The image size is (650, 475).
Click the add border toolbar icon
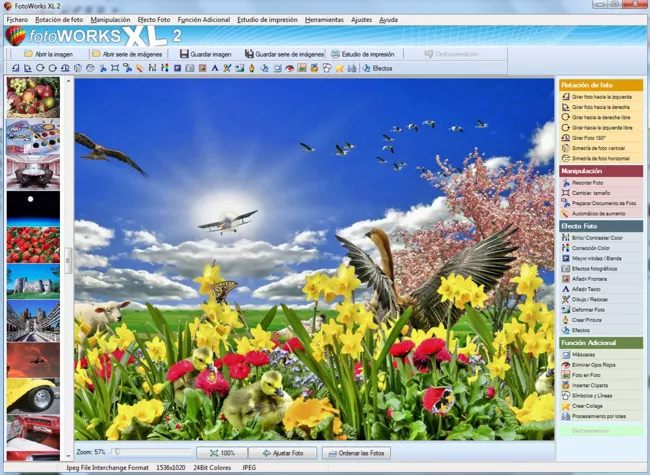tap(202, 68)
